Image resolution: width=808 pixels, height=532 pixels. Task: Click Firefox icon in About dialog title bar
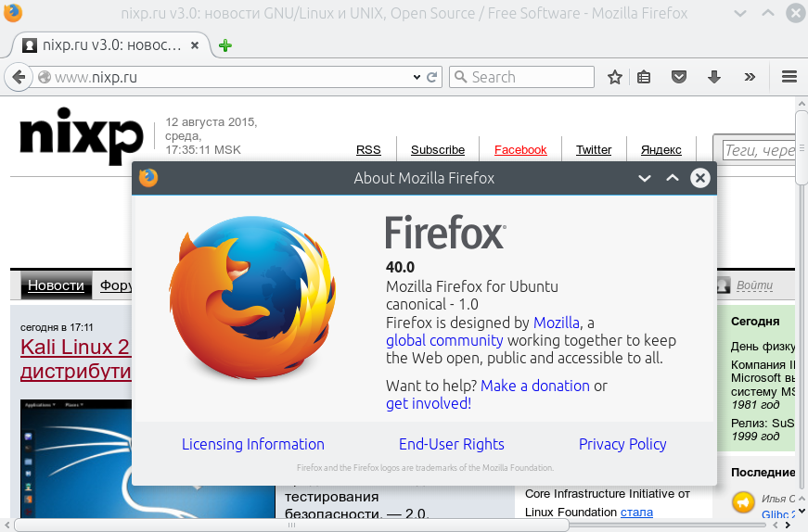148,178
